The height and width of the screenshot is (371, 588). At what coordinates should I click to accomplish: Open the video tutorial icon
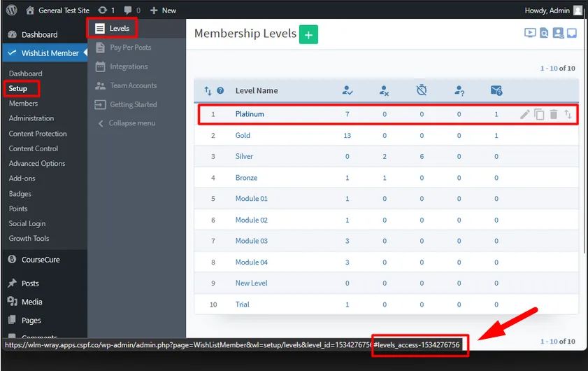point(530,33)
